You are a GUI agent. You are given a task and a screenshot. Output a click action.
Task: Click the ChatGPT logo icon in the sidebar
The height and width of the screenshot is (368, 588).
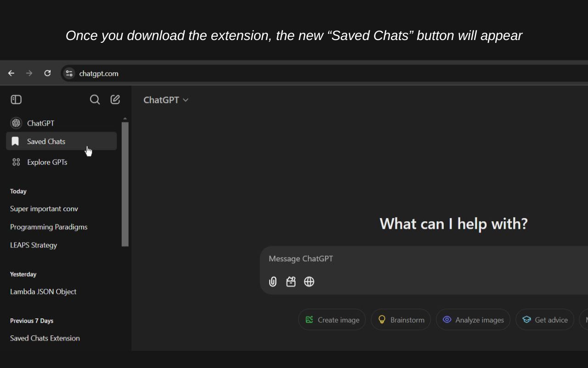pos(16,123)
